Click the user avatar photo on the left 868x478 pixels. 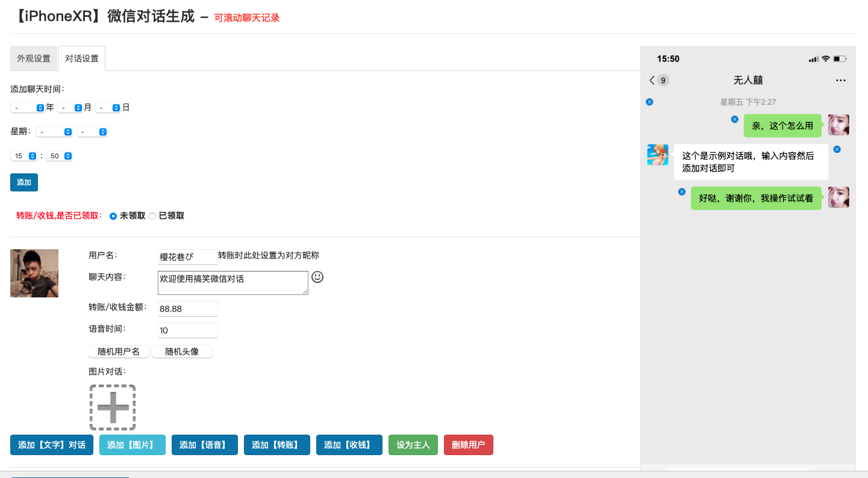click(x=34, y=273)
